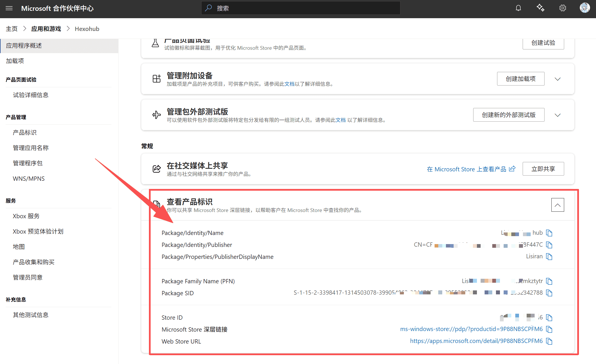Open the settings gear icon
This screenshot has height=364, width=596.
562,8
